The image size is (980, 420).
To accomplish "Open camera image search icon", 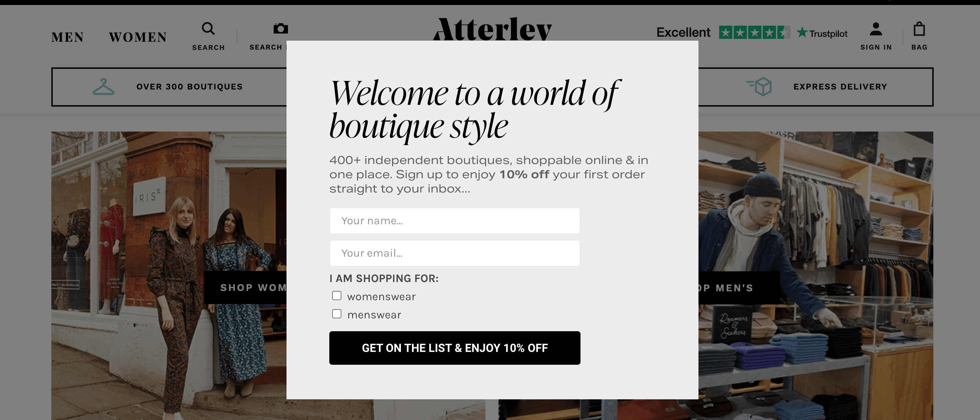I will [281, 29].
